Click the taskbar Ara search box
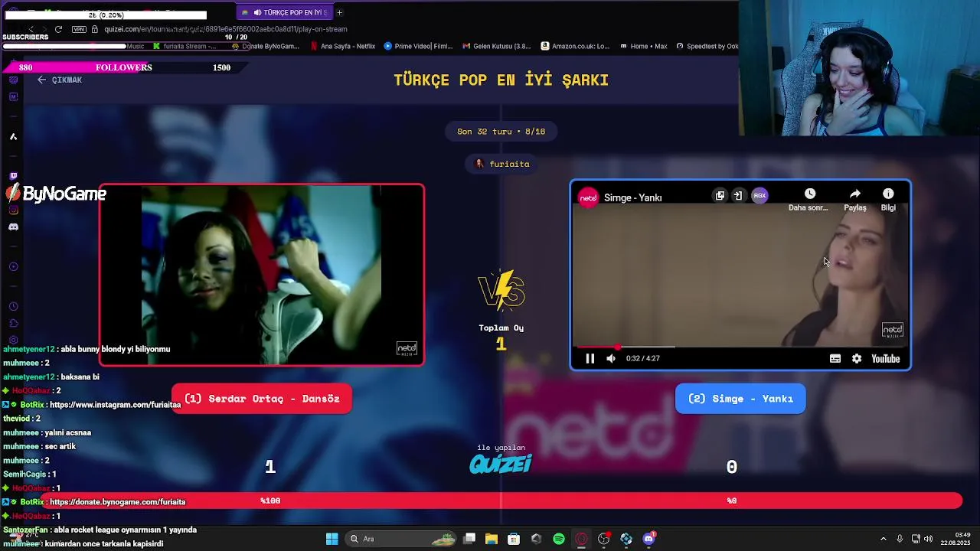The image size is (980, 551). pos(402,539)
